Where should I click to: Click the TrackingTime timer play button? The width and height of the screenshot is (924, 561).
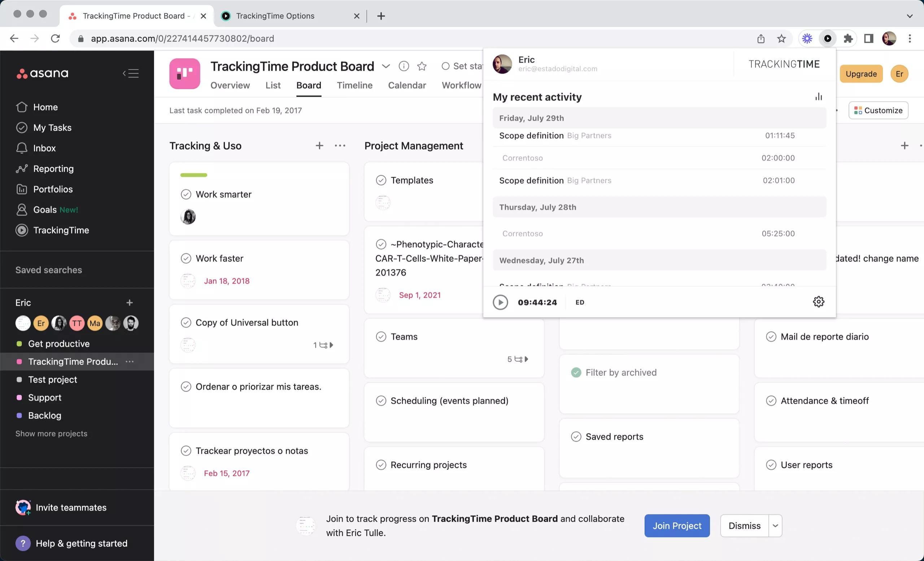coord(500,302)
